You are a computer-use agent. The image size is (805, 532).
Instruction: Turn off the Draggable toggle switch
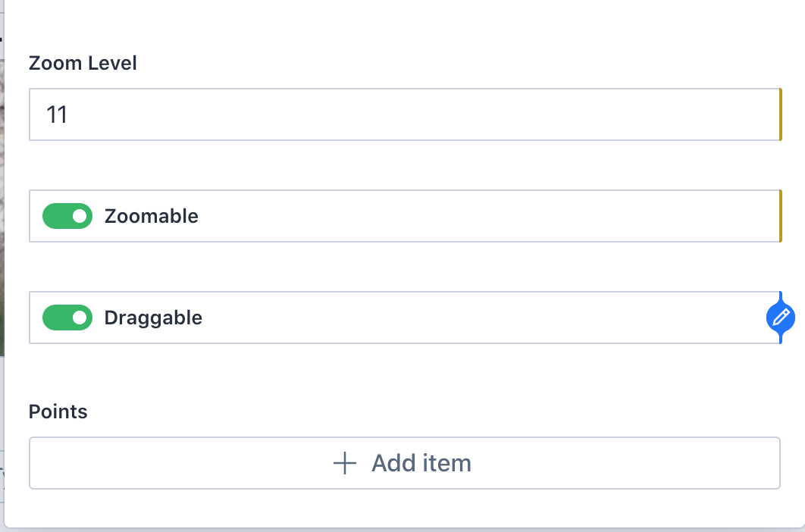(x=67, y=318)
